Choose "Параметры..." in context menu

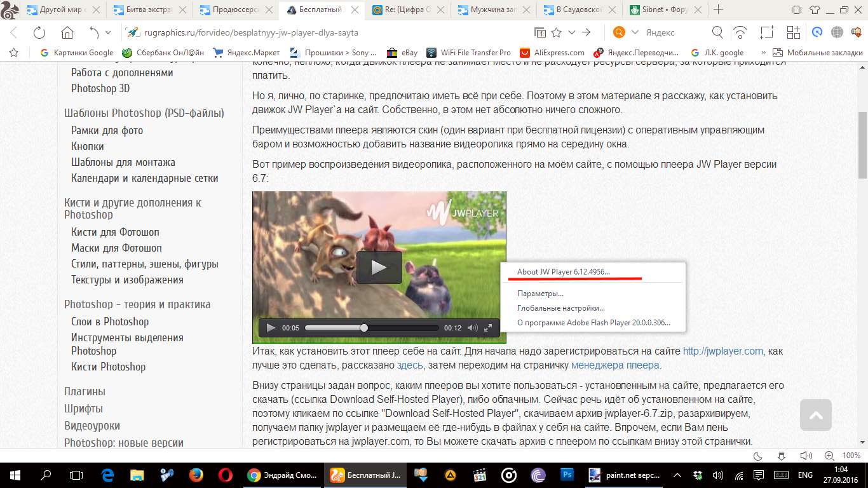click(x=540, y=294)
